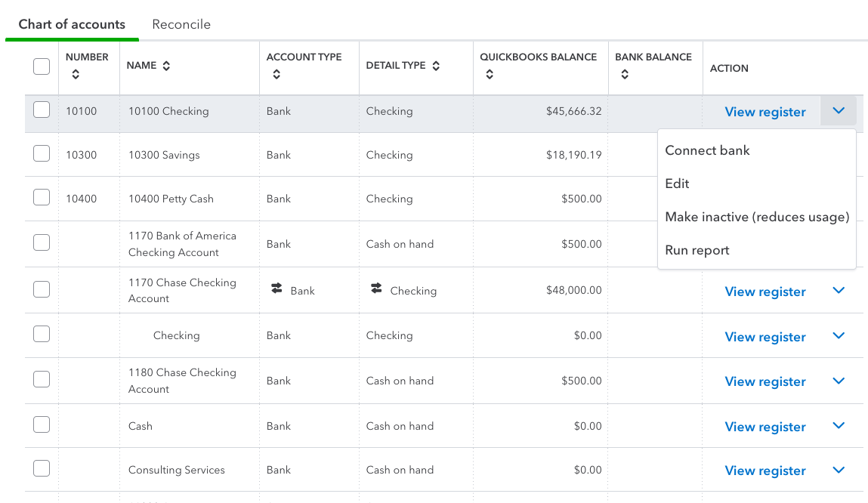Sort accounts by Number column arrows

(x=75, y=75)
